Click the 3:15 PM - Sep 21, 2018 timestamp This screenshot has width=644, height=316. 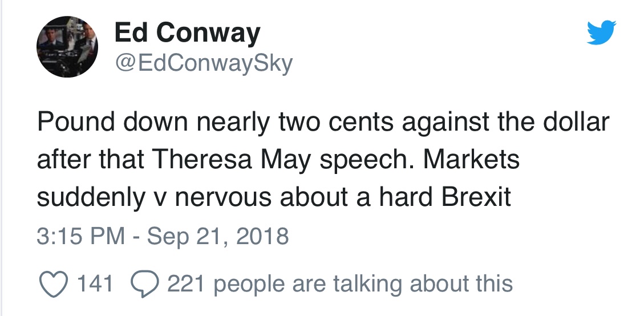pyautogui.click(x=163, y=236)
